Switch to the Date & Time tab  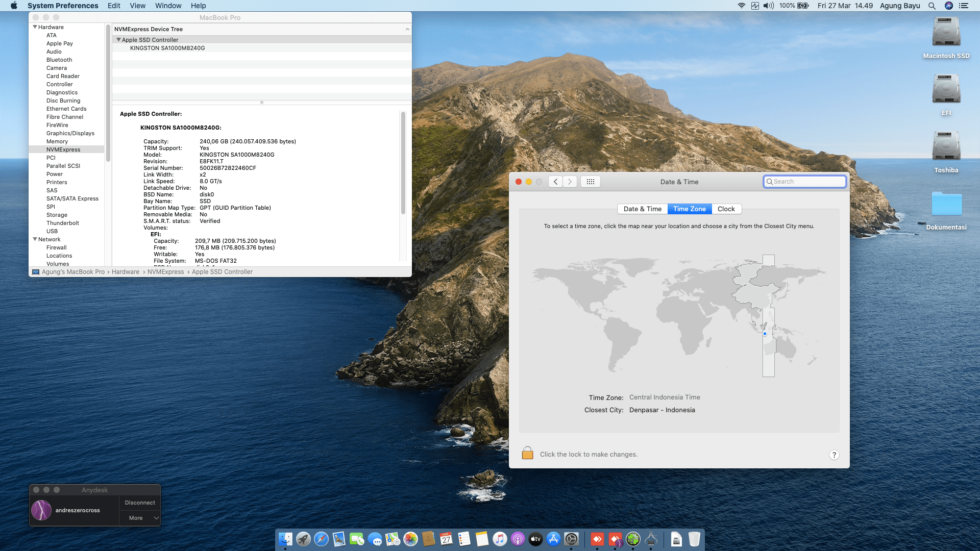click(642, 209)
